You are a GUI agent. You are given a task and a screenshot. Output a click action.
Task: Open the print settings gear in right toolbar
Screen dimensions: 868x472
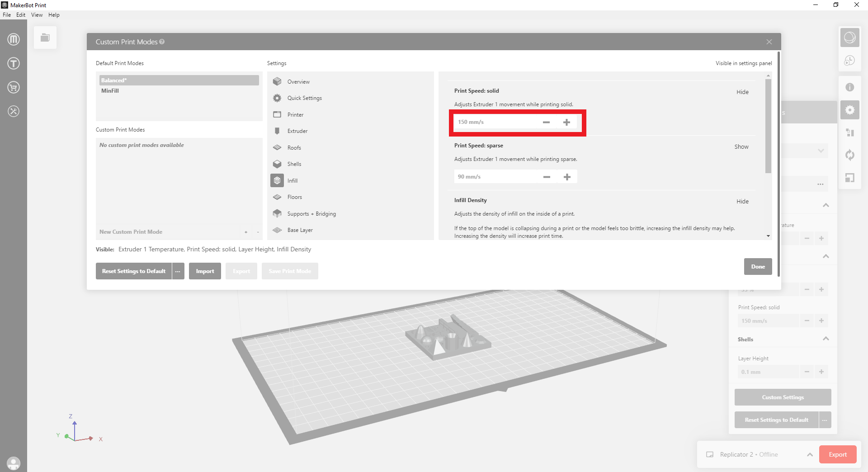click(x=850, y=110)
